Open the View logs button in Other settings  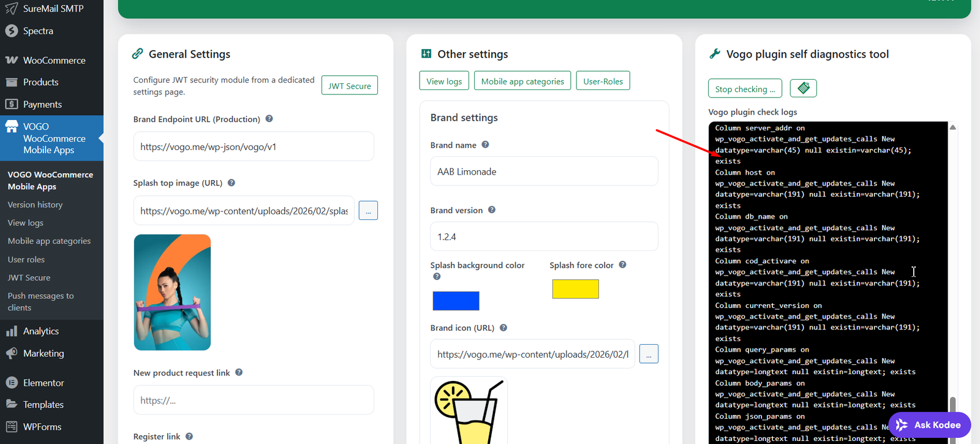coord(444,81)
